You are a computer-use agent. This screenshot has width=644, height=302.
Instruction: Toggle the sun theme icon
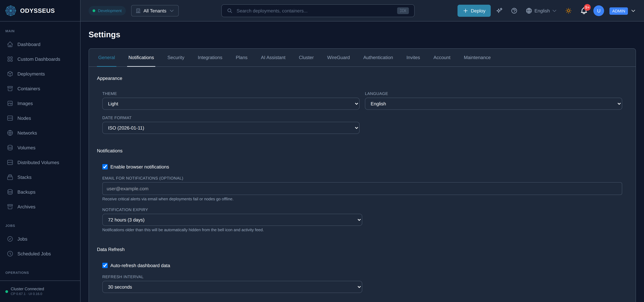[x=569, y=11]
